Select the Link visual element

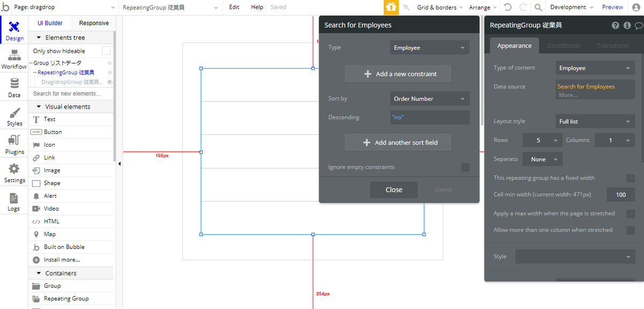[x=72, y=157]
